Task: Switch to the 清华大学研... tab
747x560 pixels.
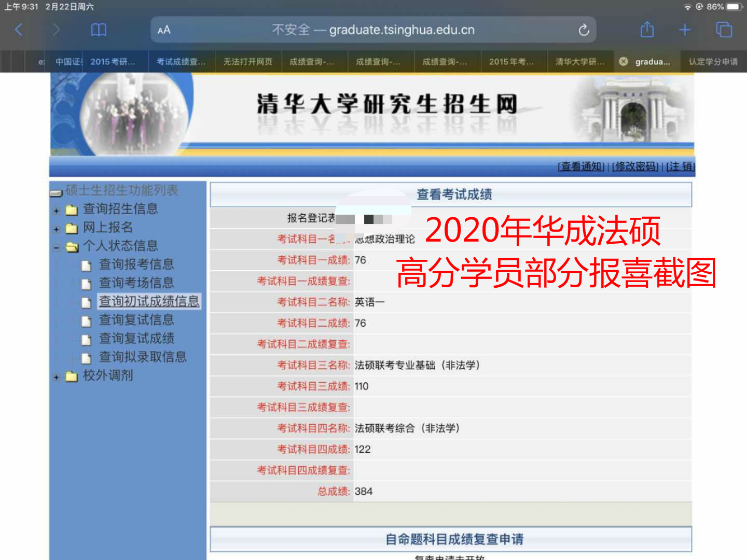Action: click(x=580, y=62)
